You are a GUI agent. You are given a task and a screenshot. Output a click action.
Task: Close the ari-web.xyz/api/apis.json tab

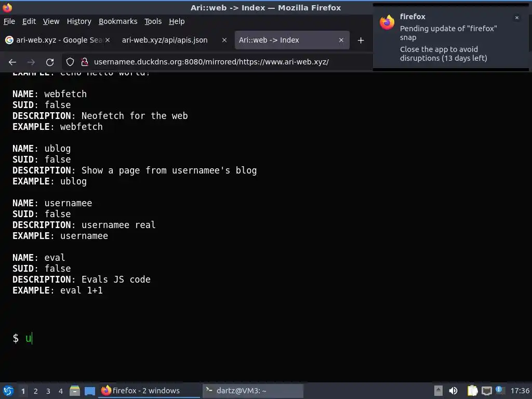224,40
